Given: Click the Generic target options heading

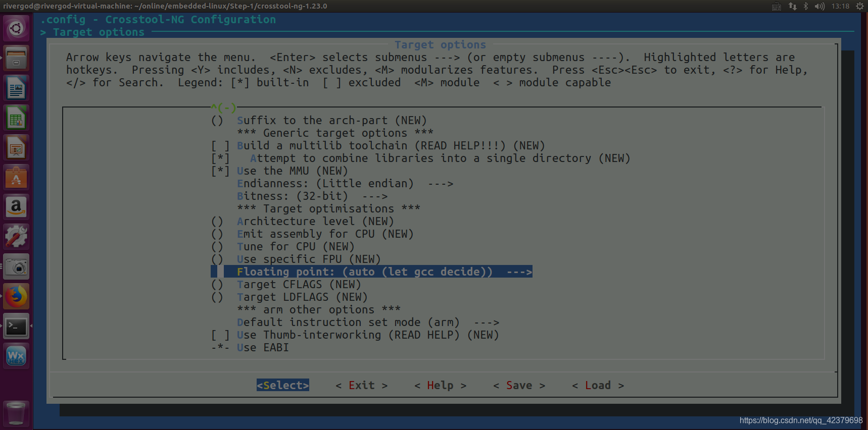Looking at the screenshot, I should [x=335, y=133].
